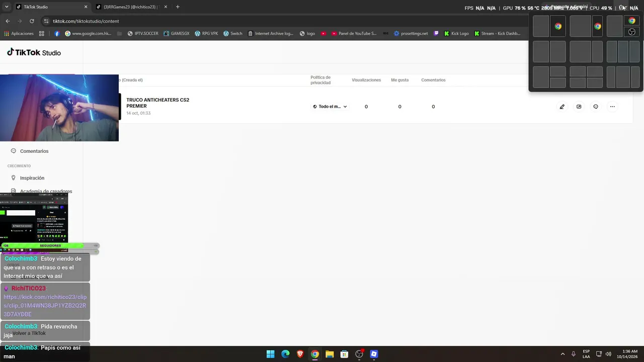
Task: Edit the TRUCO ANTICHEATERS CS2 PREMIER video
Action: point(562,107)
